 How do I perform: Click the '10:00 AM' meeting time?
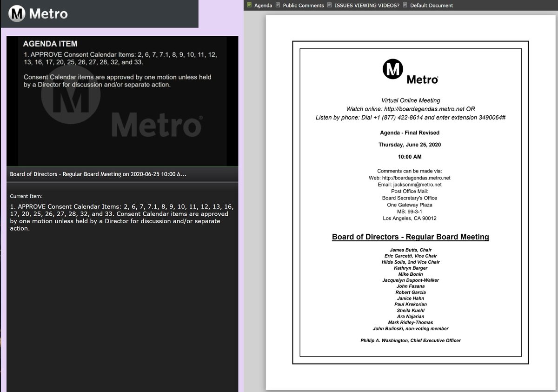coord(410,157)
